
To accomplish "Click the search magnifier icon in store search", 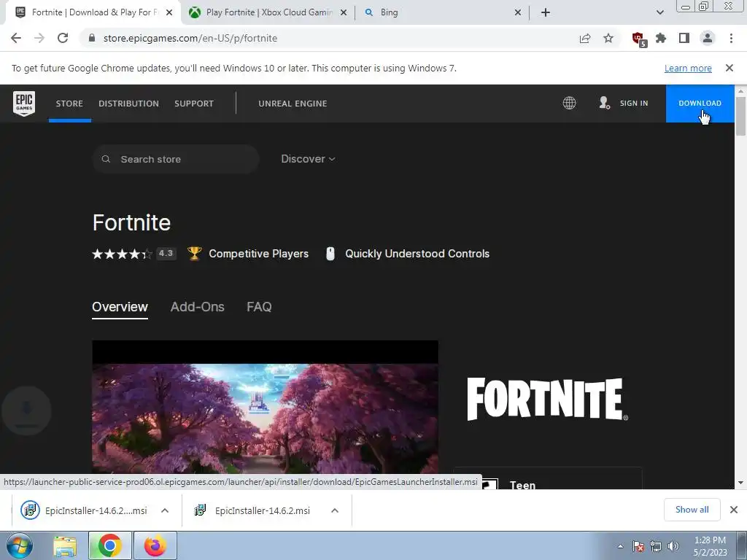I will tap(106, 159).
